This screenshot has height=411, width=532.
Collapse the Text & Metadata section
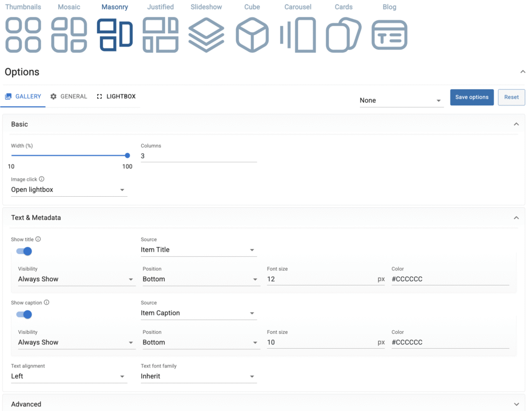516,218
